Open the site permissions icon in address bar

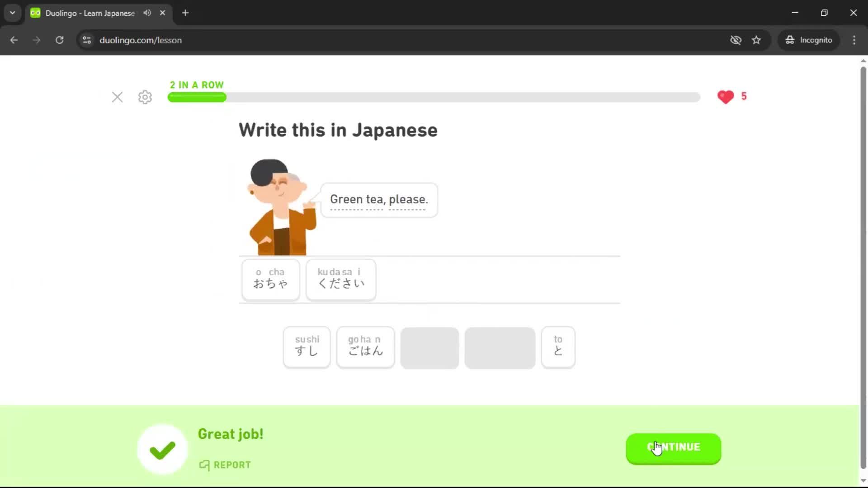click(x=86, y=40)
